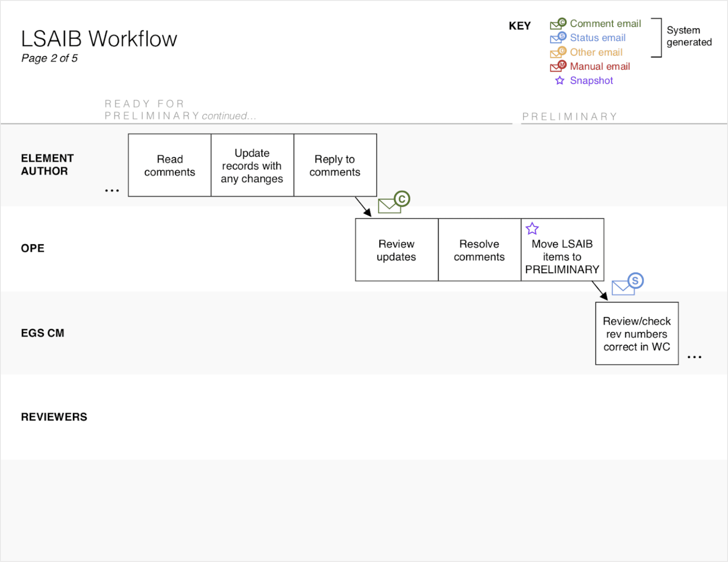Select the purple Snapshot star in the KEY
Viewport: 728px width, 562px height.
tap(560, 81)
